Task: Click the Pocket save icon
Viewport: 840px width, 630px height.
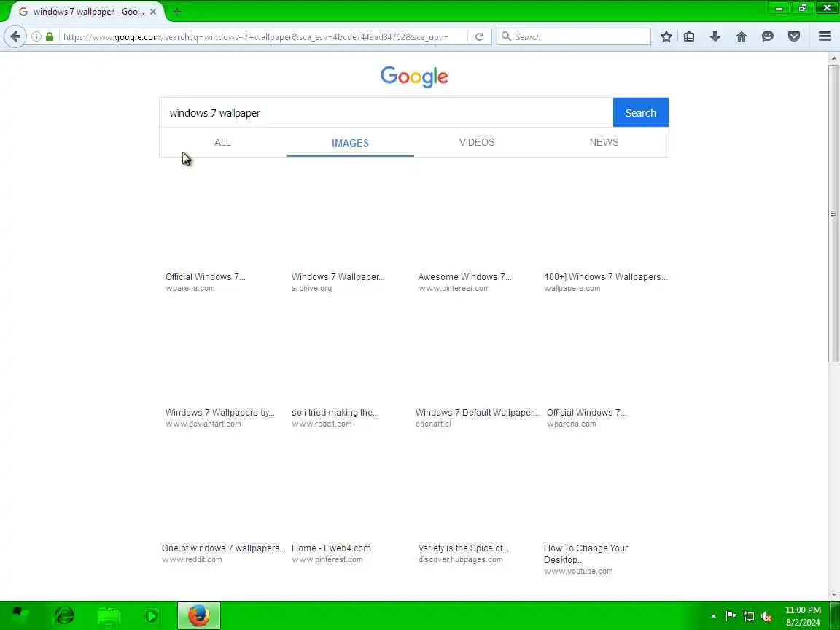Action: (794, 36)
